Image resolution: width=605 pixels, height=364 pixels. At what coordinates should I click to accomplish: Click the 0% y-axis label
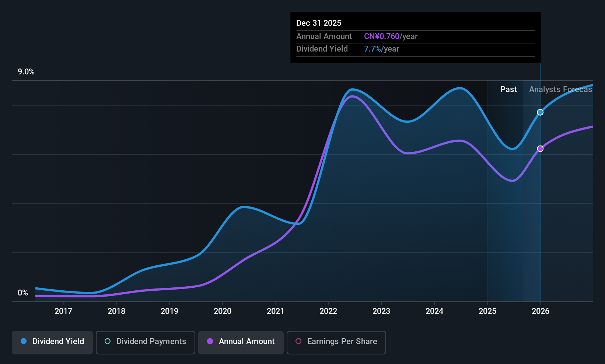[23, 293]
